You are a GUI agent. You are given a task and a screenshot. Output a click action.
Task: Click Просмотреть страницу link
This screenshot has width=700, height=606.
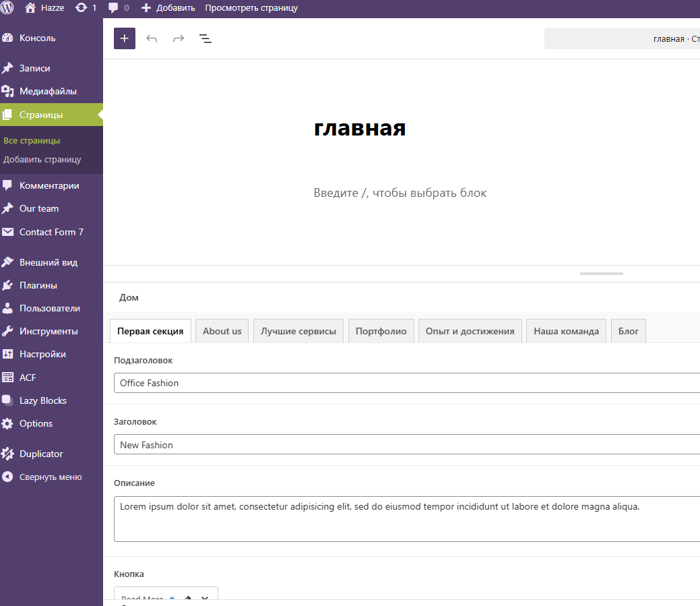[x=251, y=7]
